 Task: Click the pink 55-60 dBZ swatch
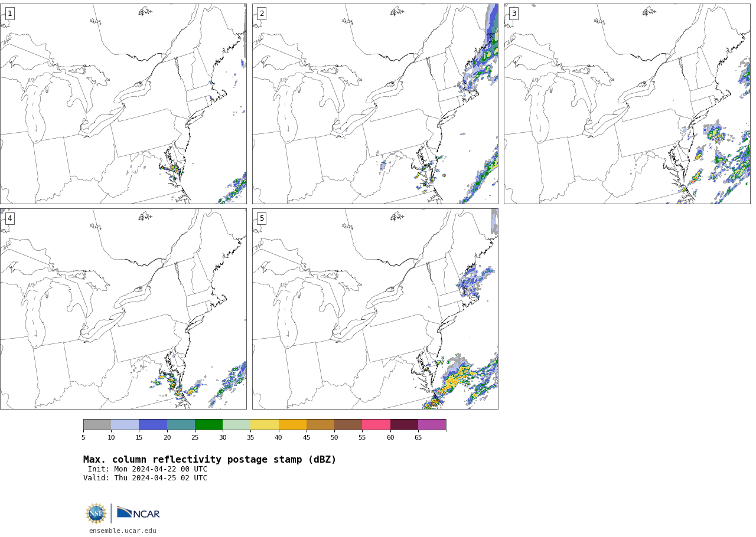click(376, 425)
